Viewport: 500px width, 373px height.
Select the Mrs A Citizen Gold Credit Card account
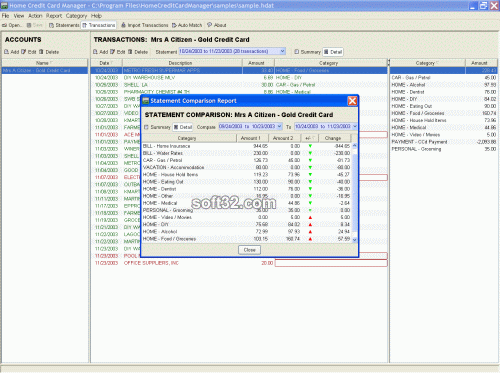[x=45, y=70]
